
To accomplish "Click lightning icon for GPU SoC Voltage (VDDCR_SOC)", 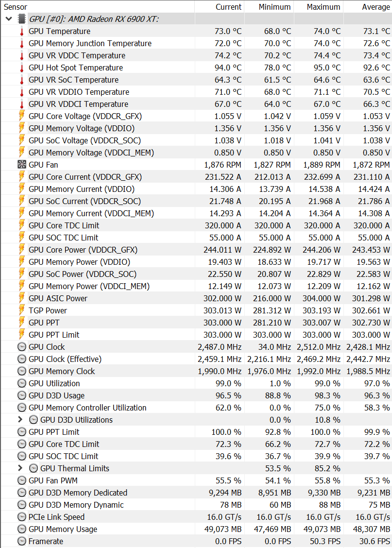I will (x=22, y=140).
